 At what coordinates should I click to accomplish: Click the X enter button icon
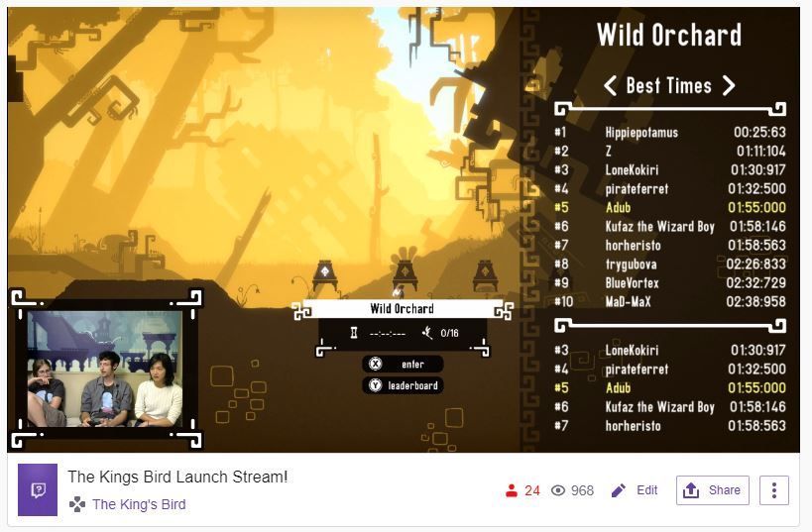(375, 365)
